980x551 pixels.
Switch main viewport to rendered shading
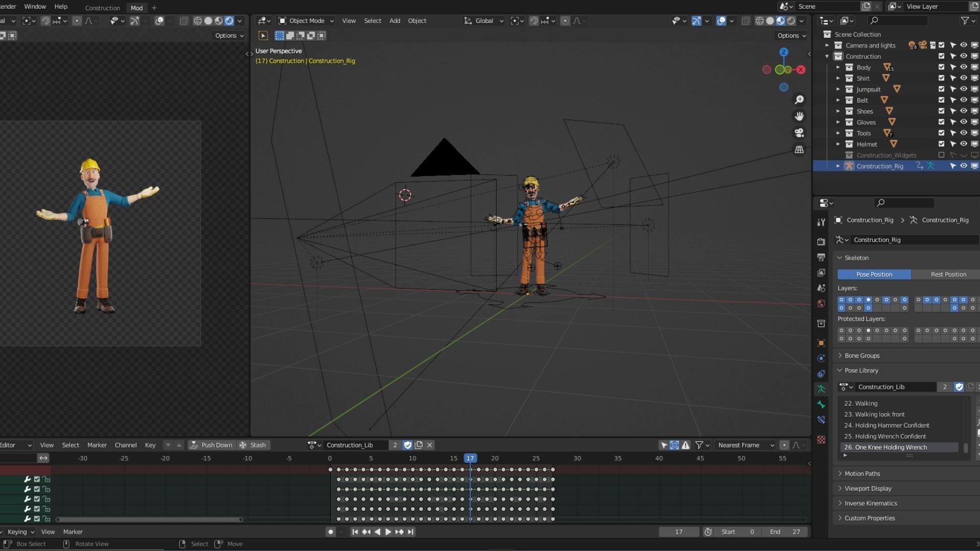coord(791,21)
